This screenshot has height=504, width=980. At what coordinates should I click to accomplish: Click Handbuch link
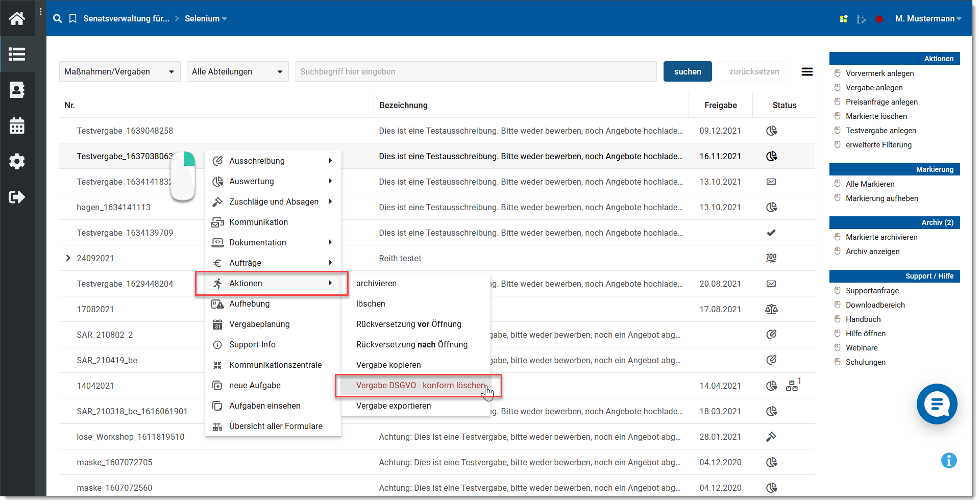(863, 319)
